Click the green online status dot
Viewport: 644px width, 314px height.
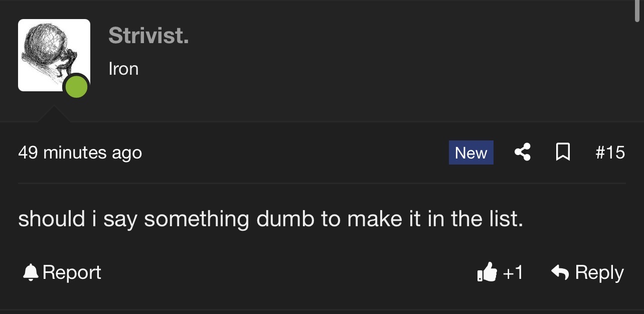tap(76, 87)
